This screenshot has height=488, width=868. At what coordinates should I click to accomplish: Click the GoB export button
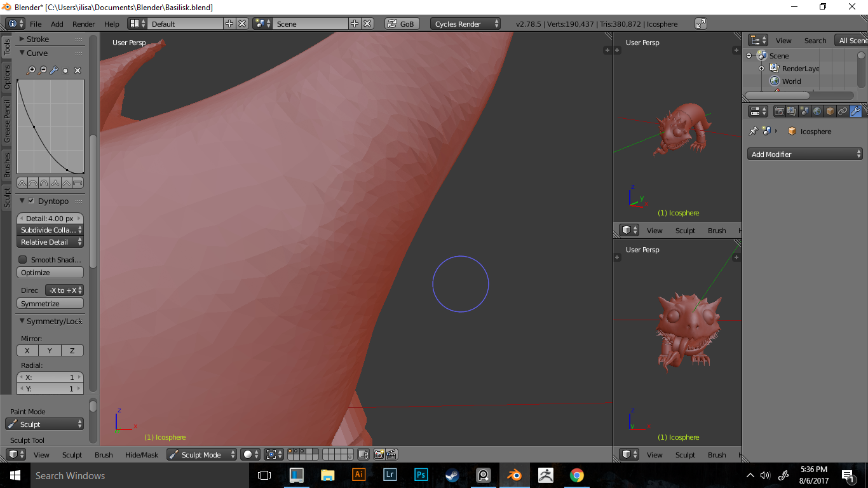click(x=401, y=24)
